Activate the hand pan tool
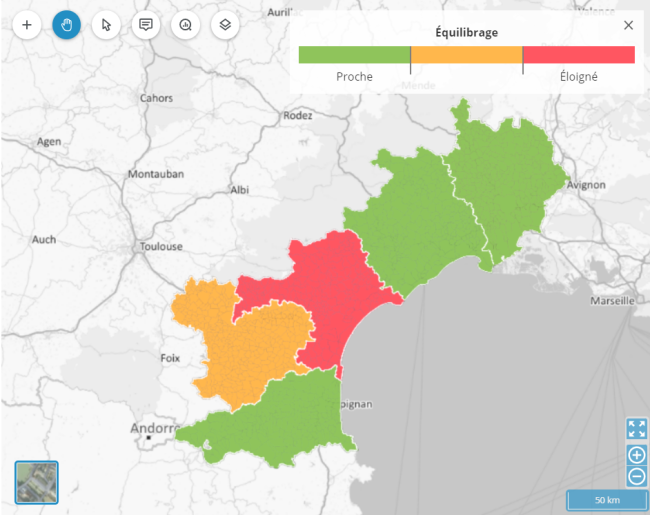This screenshot has width=650, height=515. [67, 24]
